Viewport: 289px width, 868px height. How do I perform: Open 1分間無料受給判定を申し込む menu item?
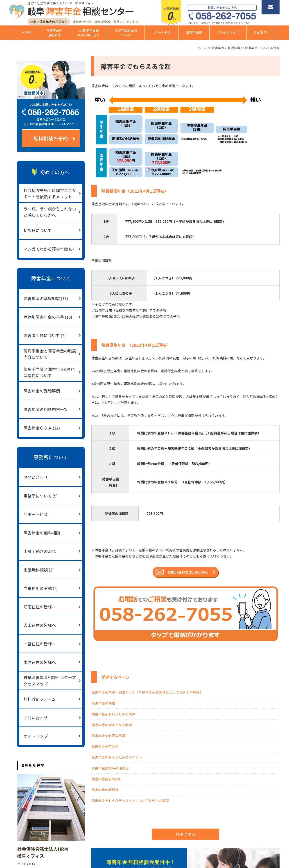click(x=88, y=33)
